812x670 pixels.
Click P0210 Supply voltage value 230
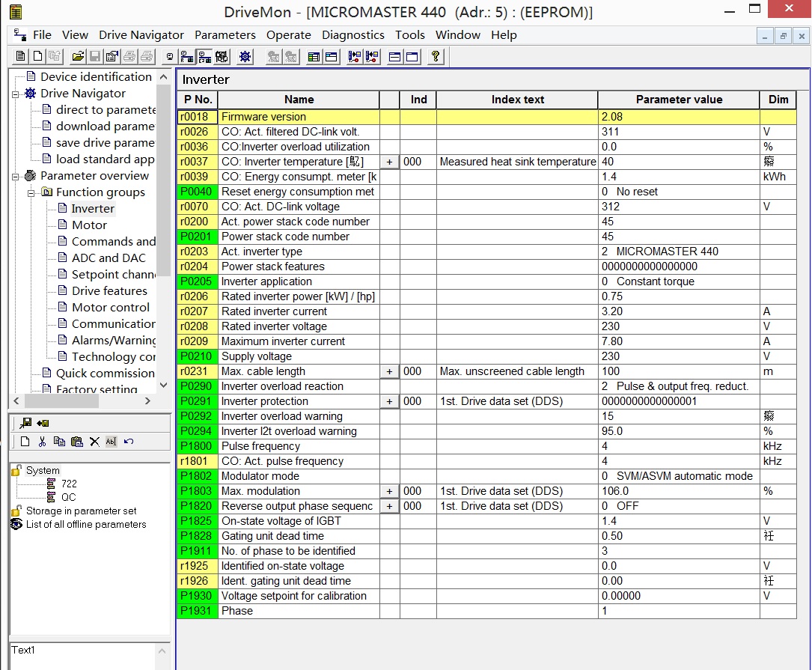[x=679, y=356]
